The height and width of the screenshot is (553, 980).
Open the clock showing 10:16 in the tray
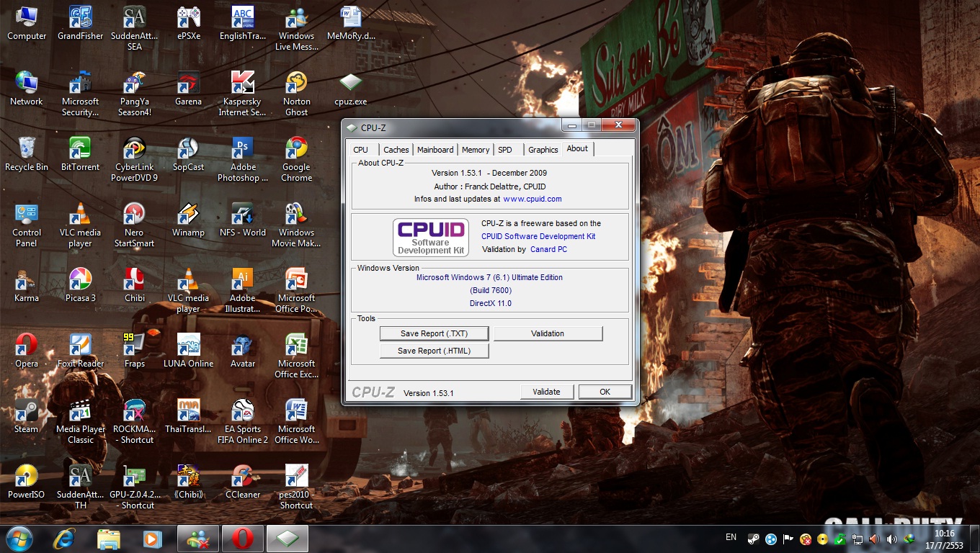(944, 539)
